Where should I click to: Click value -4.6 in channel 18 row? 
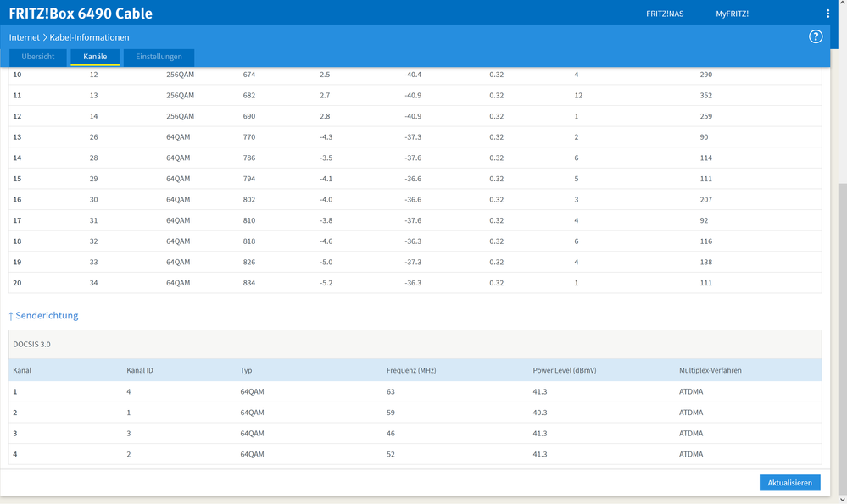click(326, 241)
